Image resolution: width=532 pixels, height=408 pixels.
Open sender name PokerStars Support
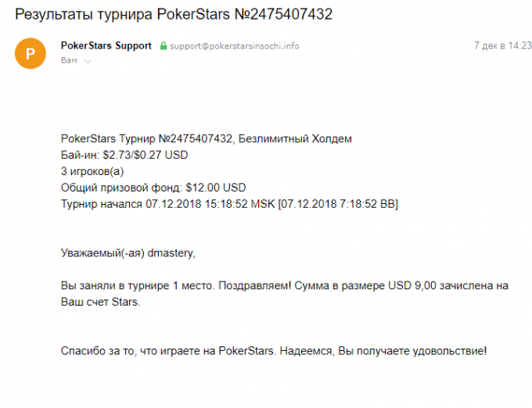click(x=106, y=46)
